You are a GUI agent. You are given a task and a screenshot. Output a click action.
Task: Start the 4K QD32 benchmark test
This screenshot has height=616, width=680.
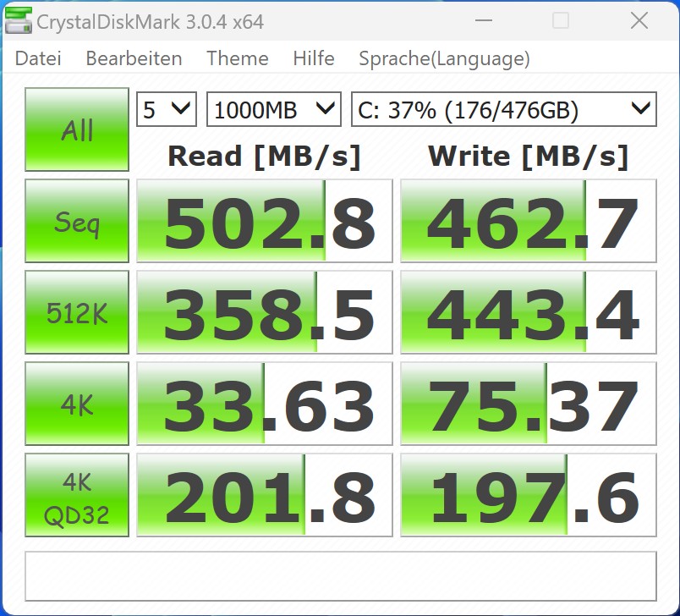click(x=77, y=495)
